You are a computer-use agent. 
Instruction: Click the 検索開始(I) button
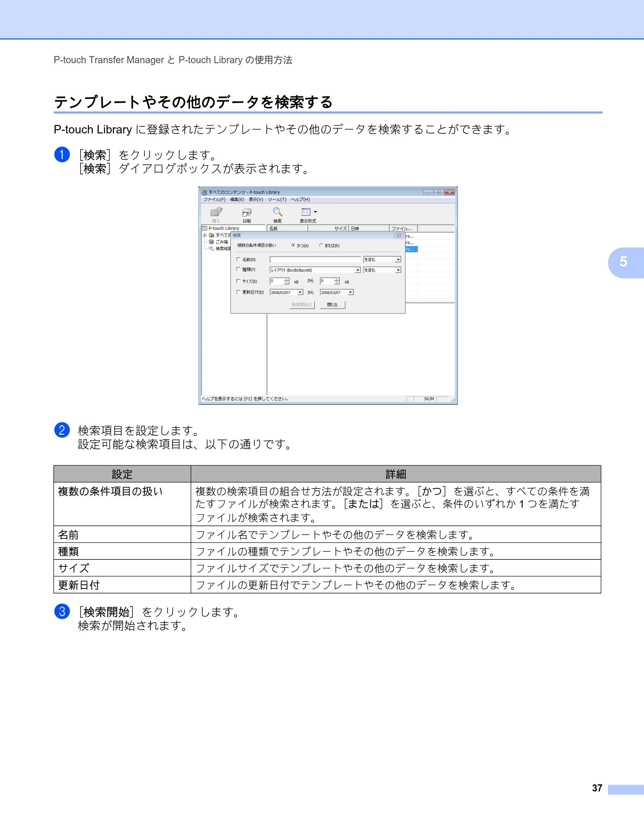click(x=302, y=305)
